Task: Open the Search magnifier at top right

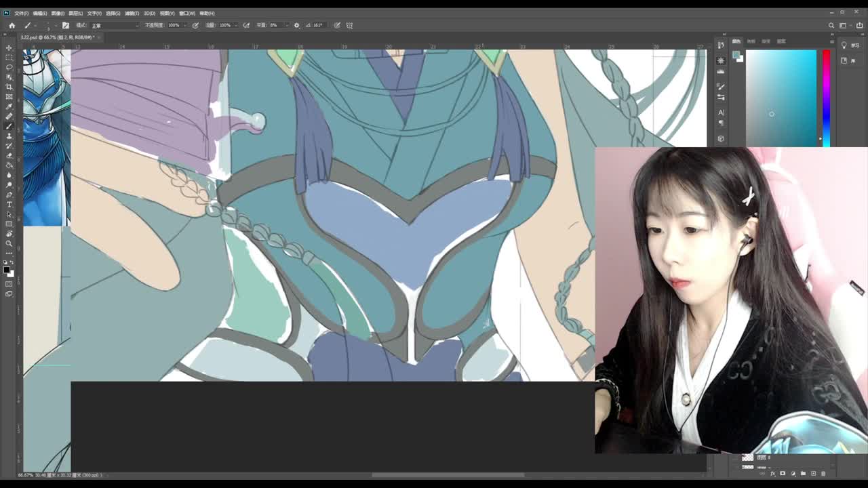Action: click(x=831, y=25)
